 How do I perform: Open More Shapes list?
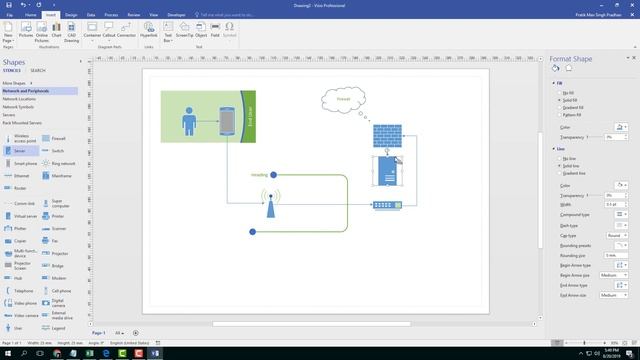pyautogui.click(x=17, y=83)
